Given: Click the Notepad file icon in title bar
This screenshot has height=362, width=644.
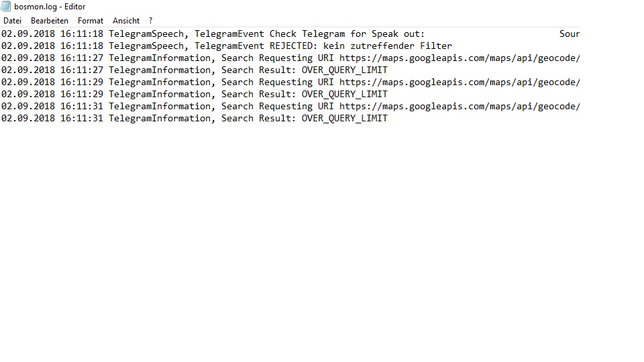Looking at the screenshot, I should (x=6, y=7).
